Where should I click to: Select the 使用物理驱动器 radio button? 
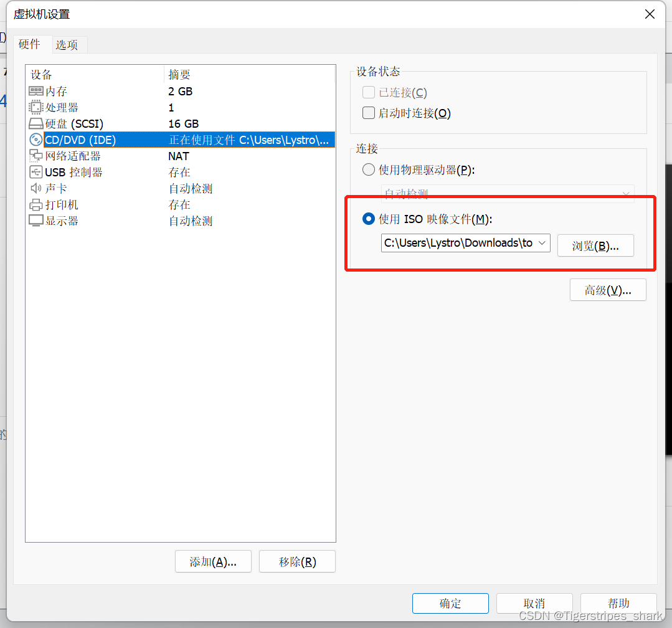point(368,169)
